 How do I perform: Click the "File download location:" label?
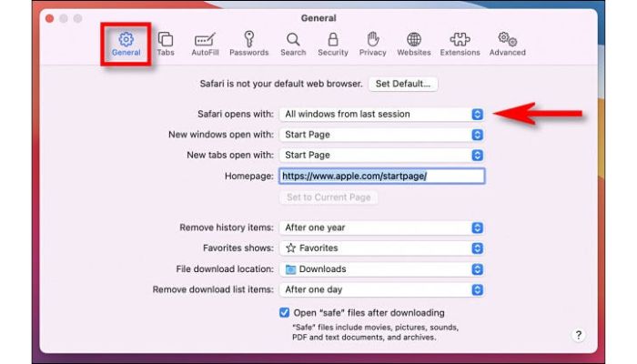225,269
